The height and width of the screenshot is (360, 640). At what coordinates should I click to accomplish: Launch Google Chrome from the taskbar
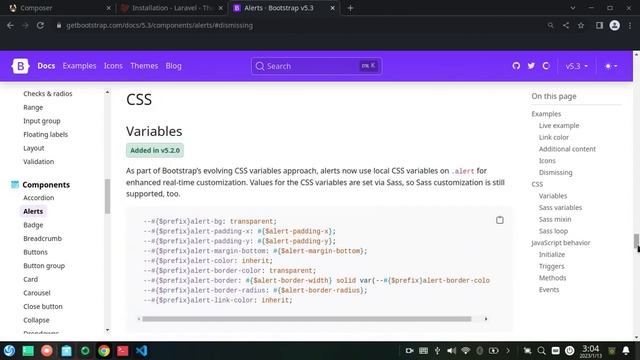104,351
